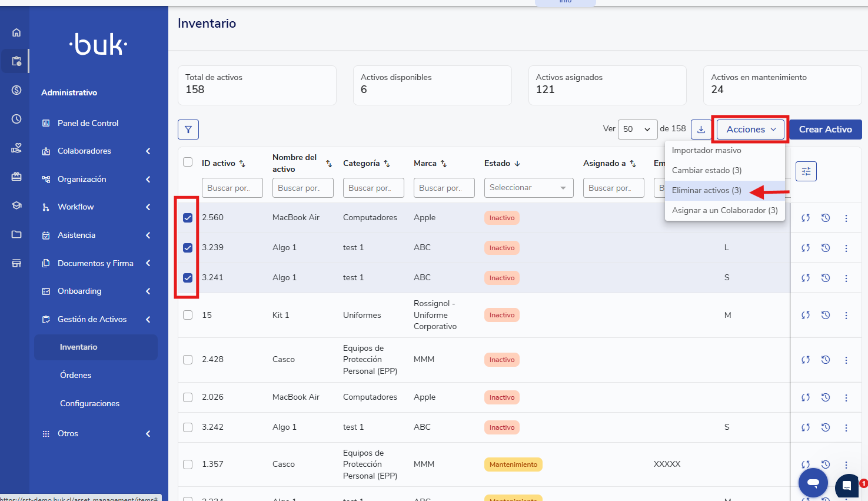Image resolution: width=868 pixels, height=501 pixels.
Task: Click the filter funnel icon
Action: pyautogui.click(x=188, y=130)
